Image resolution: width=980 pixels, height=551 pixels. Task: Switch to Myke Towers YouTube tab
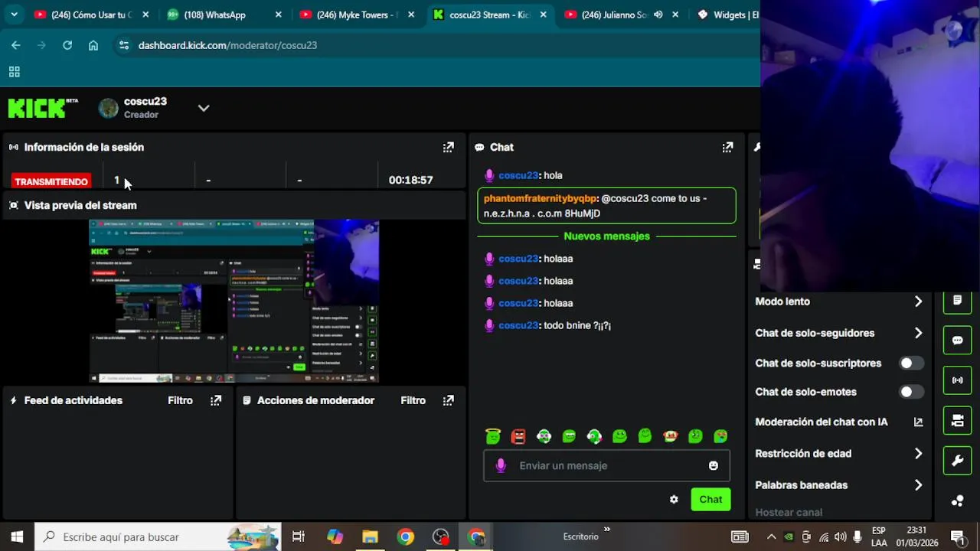coord(356,15)
